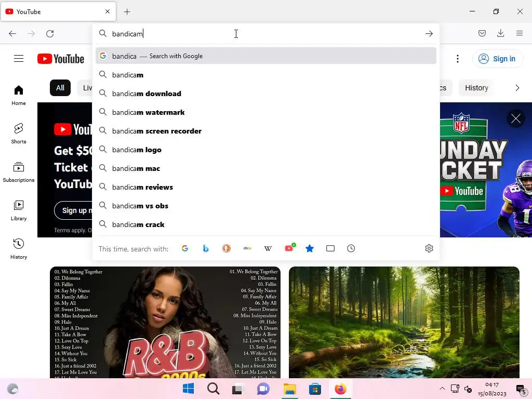Search this time with Bing icon
The height and width of the screenshot is (399, 532).
tap(206, 248)
